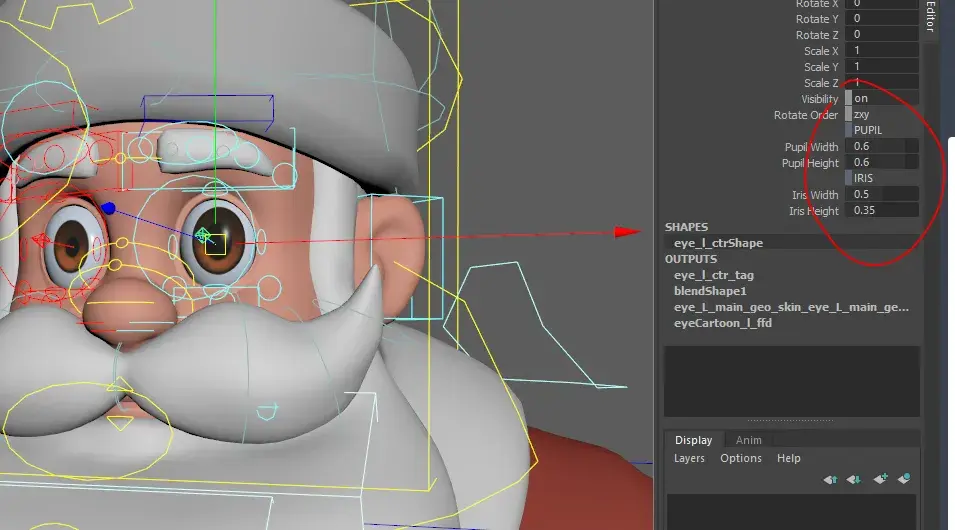Open the layer editor Help menu
The image size is (955, 530).
coord(789,458)
